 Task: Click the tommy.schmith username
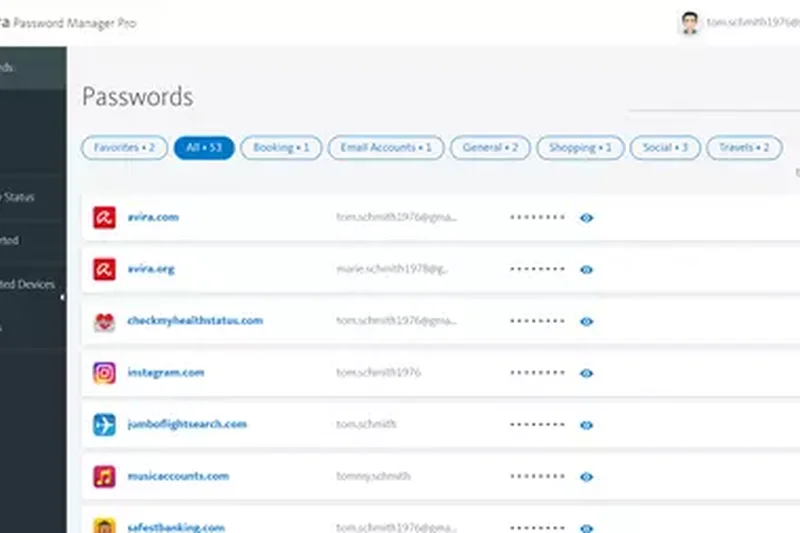pos(373,476)
